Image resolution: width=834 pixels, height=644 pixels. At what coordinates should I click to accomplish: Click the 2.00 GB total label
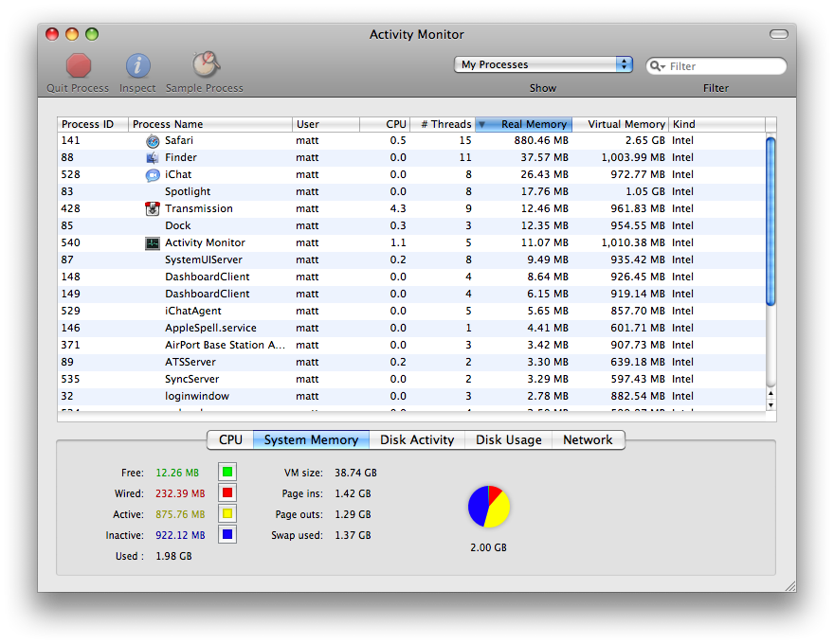[488, 547]
